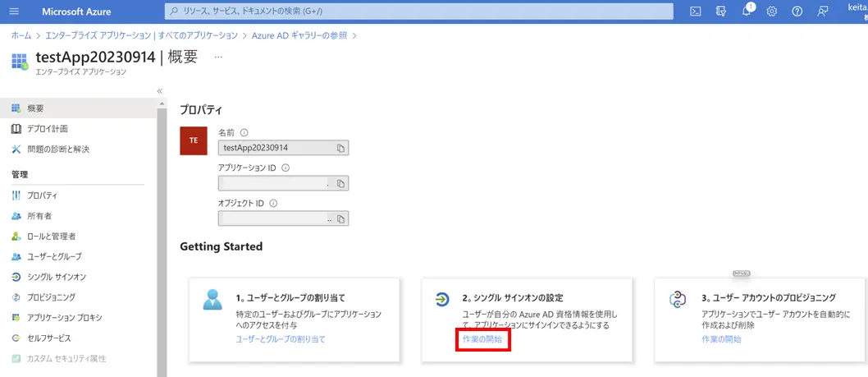Go to ホーム breadcrumb

[x=21, y=35]
